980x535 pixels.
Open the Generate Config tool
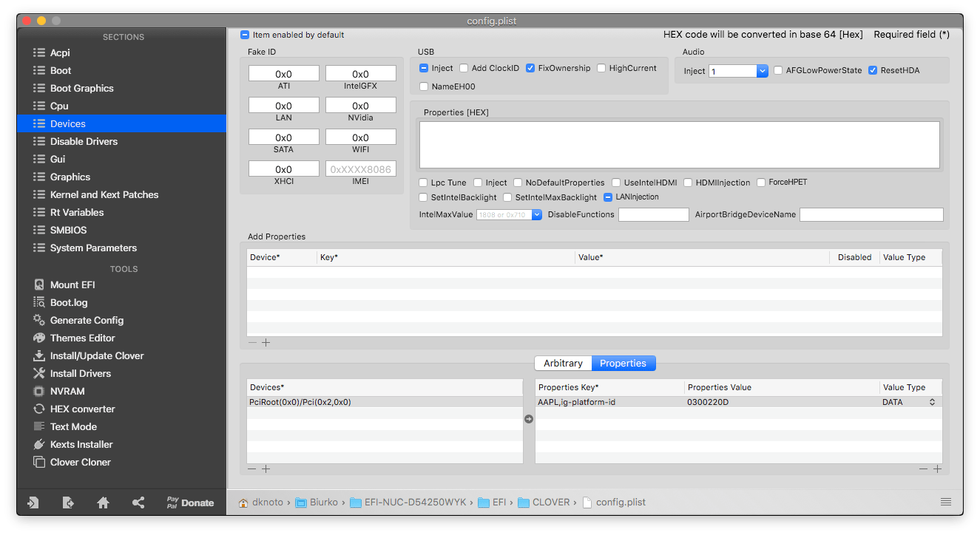(87, 320)
